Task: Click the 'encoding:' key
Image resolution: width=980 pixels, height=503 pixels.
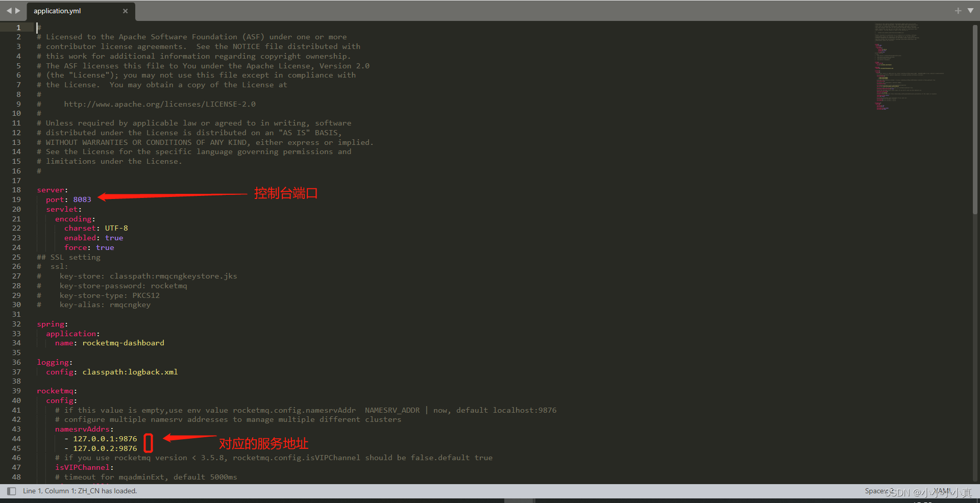Action: point(75,219)
